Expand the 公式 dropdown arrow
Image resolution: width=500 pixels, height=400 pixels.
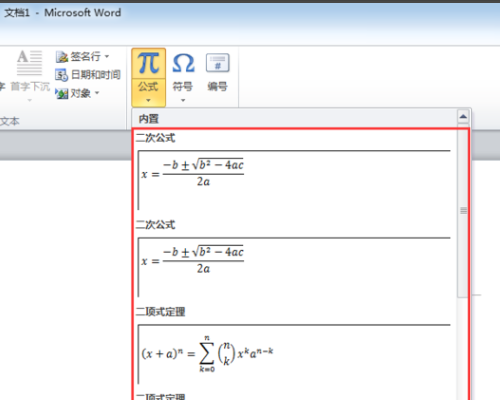[148, 100]
